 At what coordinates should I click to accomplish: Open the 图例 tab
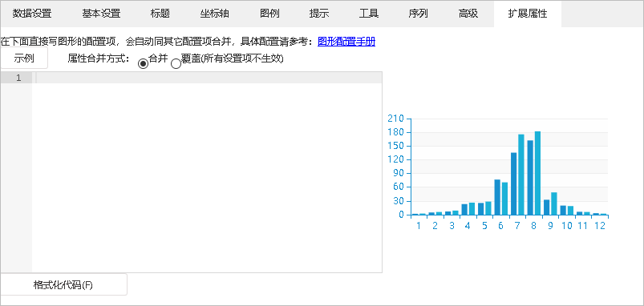point(269,14)
